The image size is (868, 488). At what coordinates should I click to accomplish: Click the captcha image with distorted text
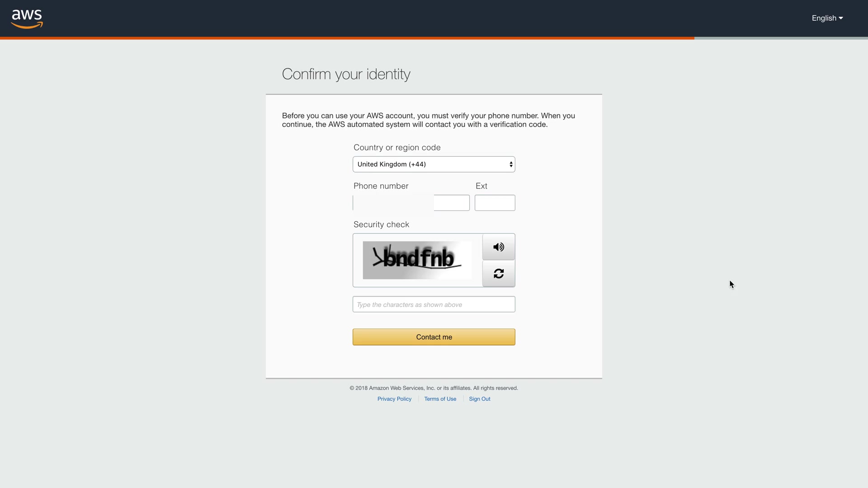pyautogui.click(x=417, y=260)
